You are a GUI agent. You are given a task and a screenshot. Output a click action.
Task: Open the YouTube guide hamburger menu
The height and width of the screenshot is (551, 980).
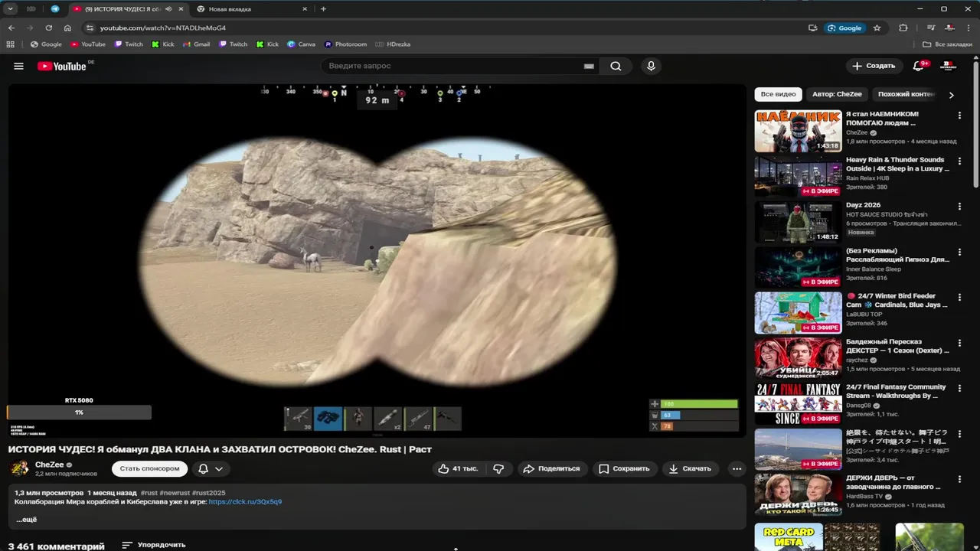[18, 66]
